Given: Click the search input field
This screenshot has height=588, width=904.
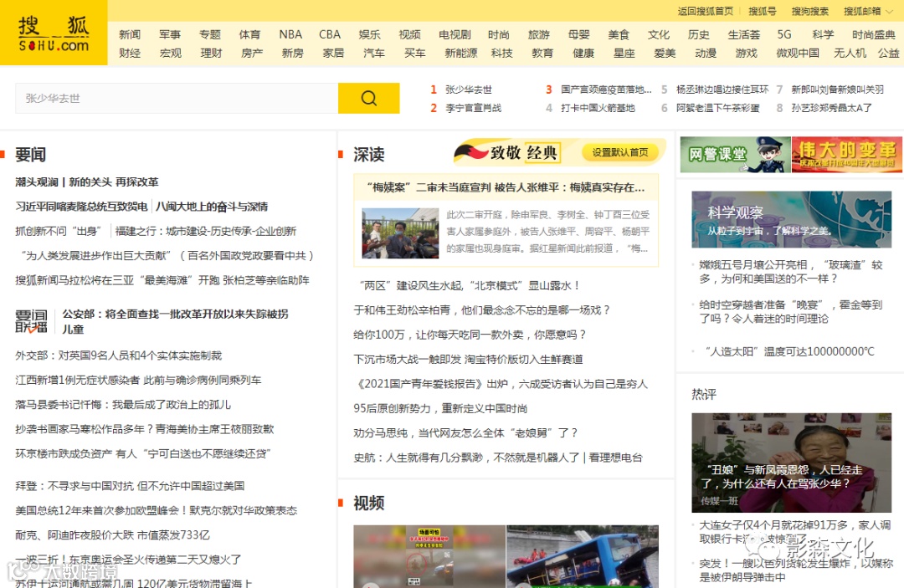Looking at the screenshot, I should [x=177, y=98].
